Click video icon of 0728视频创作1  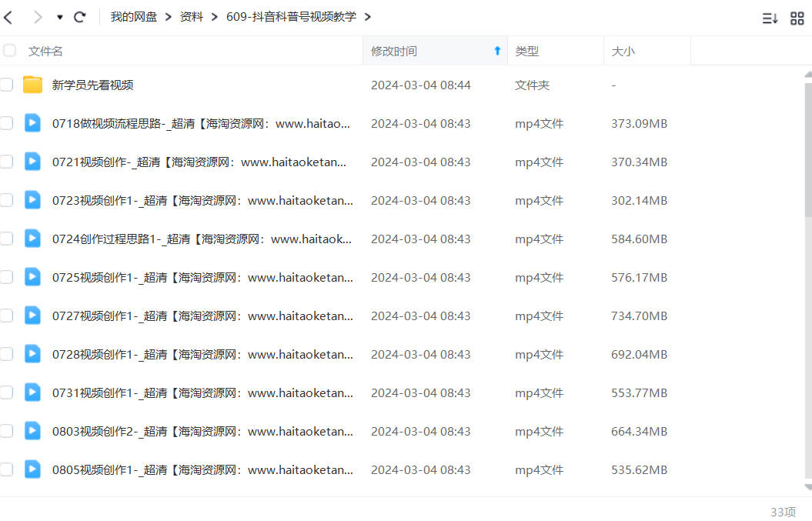tap(32, 354)
